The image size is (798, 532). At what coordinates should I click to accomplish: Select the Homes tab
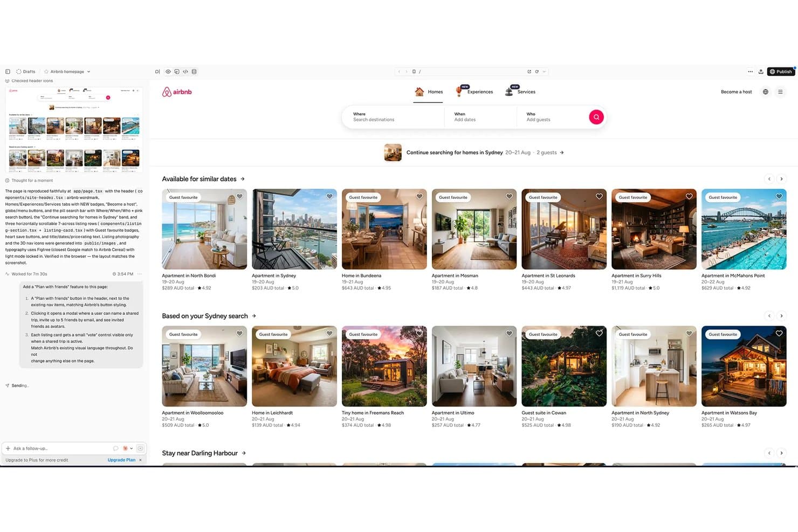coord(429,92)
